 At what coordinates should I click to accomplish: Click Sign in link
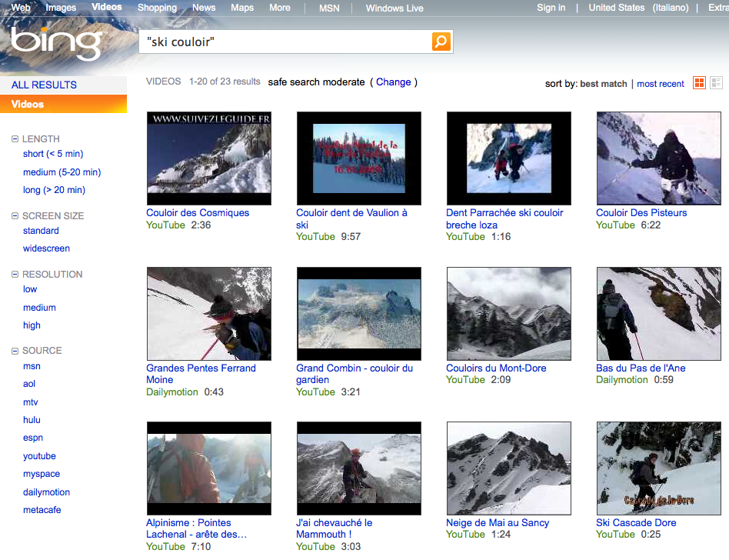(551, 8)
